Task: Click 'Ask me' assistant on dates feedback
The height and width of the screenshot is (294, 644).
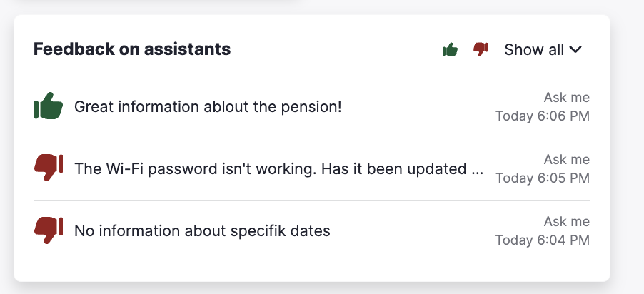Action: (567, 222)
